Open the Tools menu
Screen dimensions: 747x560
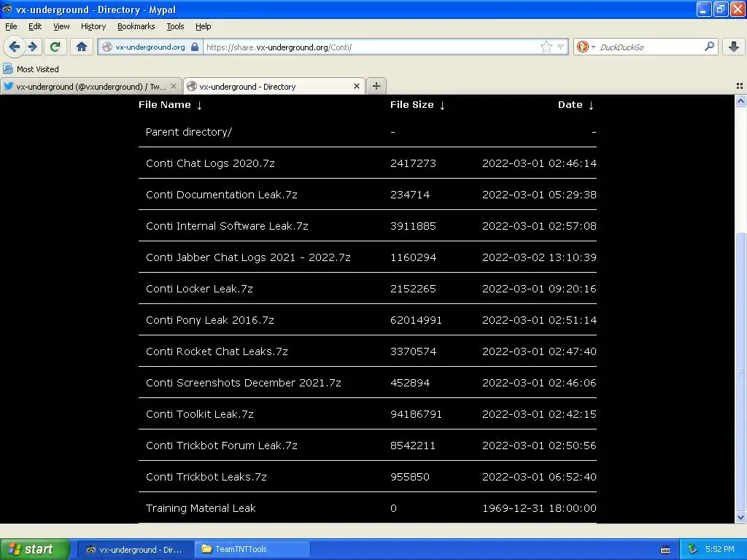tap(175, 26)
